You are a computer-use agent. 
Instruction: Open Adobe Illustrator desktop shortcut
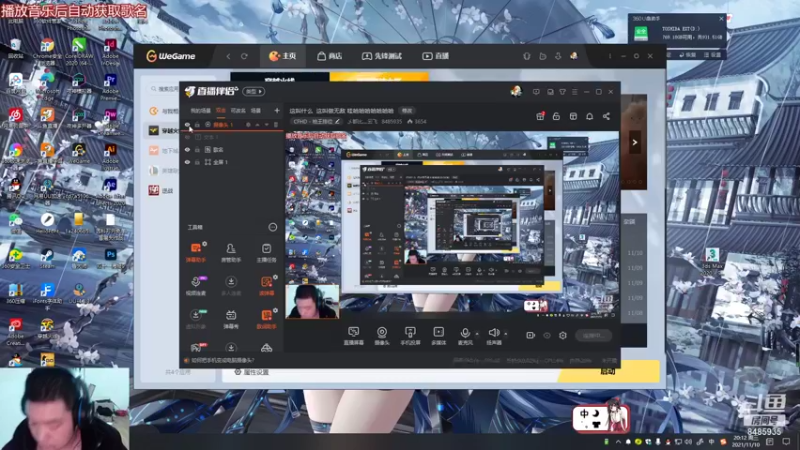pyautogui.click(x=110, y=154)
